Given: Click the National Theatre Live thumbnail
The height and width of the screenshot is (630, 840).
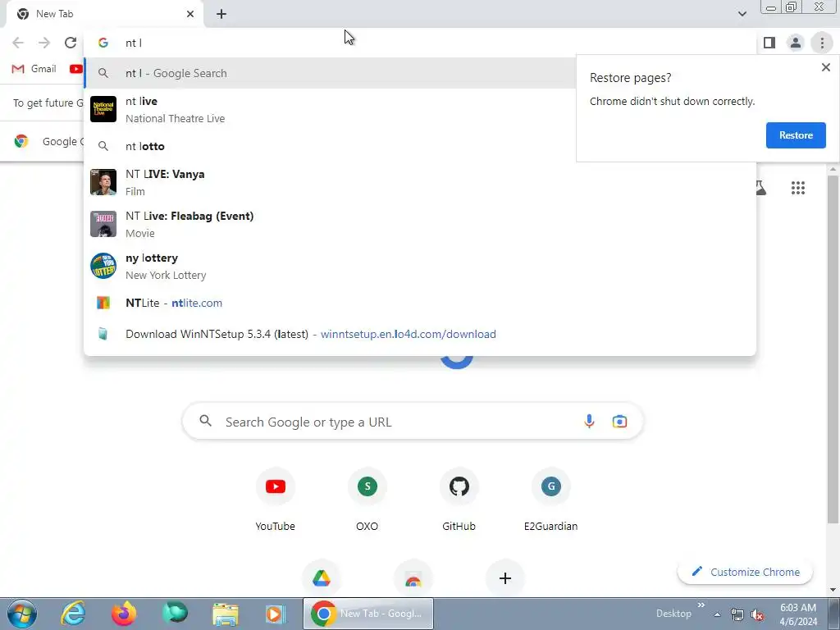Looking at the screenshot, I should [103, 109].
